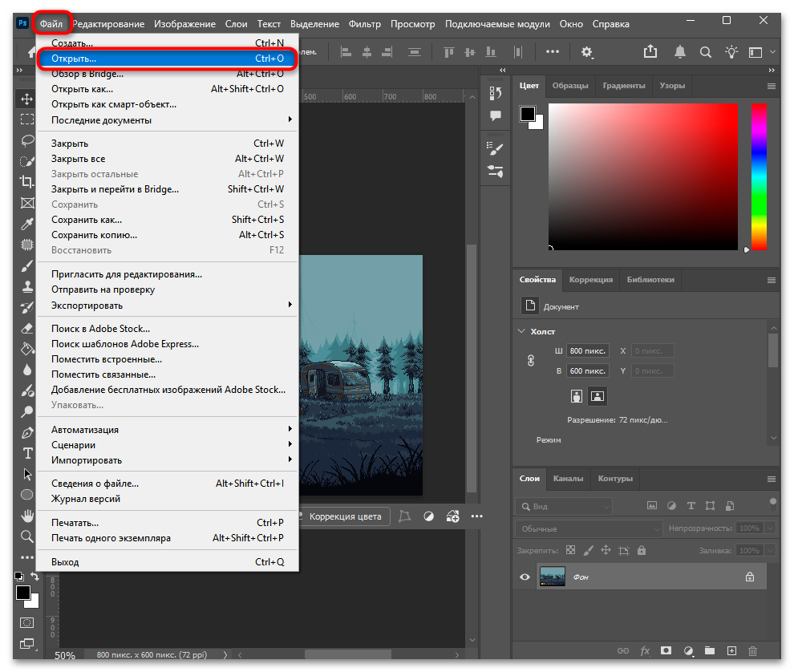Open the Редактирование menu
This screenshot has width=794, height=672.
(x=108, y=24)
